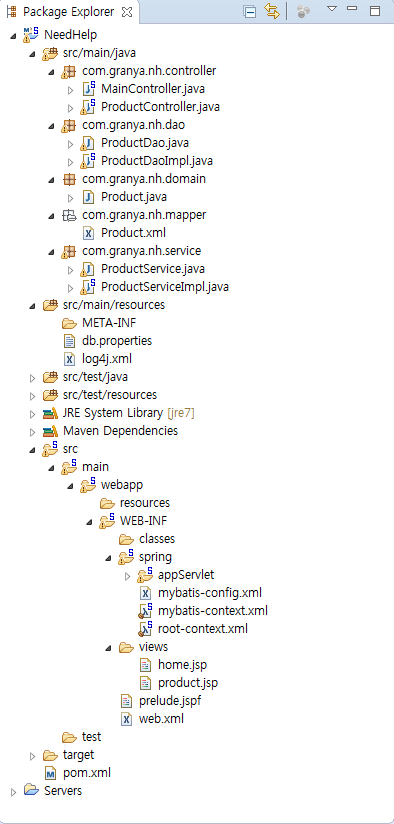Screen dimensions: 394x824
Task: Collapse the src/main/java source folder
Action: click(33, 53)
